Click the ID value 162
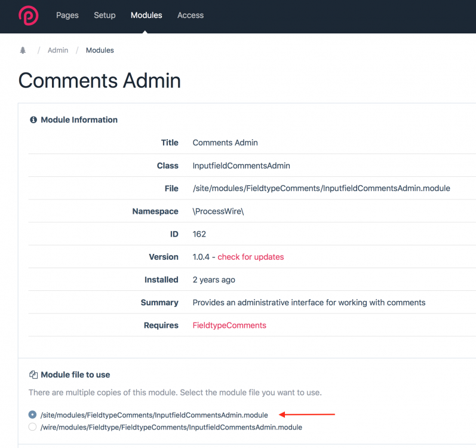476x448 pixels. tap(199, 234)
